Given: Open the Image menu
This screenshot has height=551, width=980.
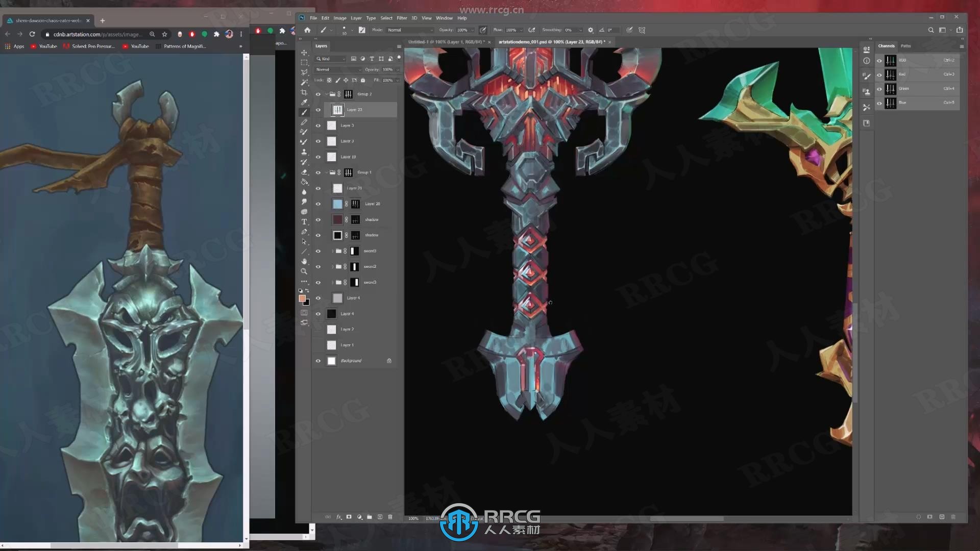Looking at the screenshot, I should pyautogui.click(x=340, y=18).
